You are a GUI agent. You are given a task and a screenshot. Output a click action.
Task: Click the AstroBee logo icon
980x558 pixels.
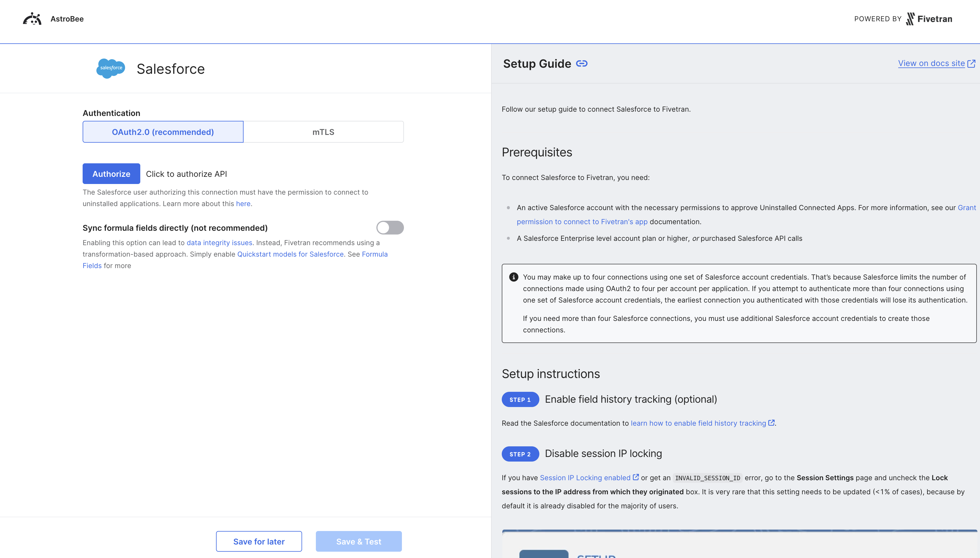click(x=32, y=18)
